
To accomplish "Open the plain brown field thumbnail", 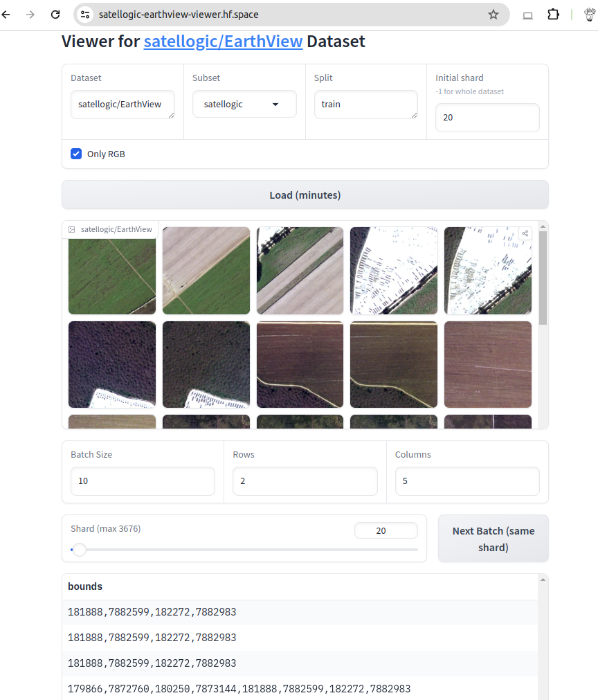I will (x=488, y=364).
